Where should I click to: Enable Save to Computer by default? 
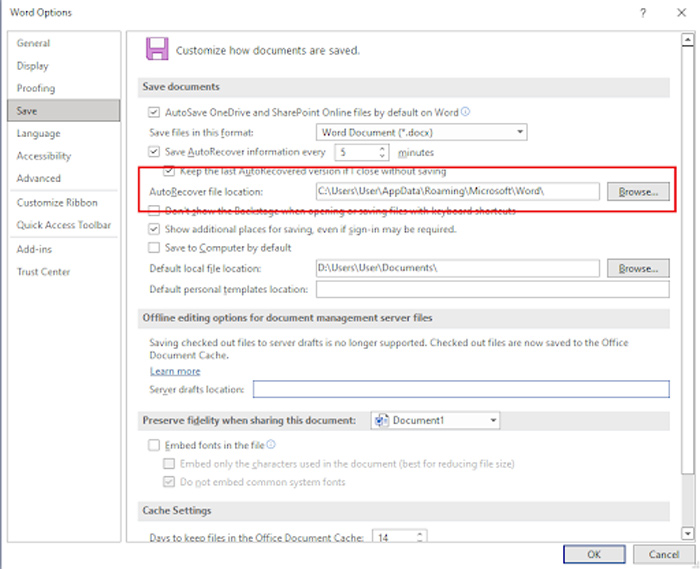(154, 247)
